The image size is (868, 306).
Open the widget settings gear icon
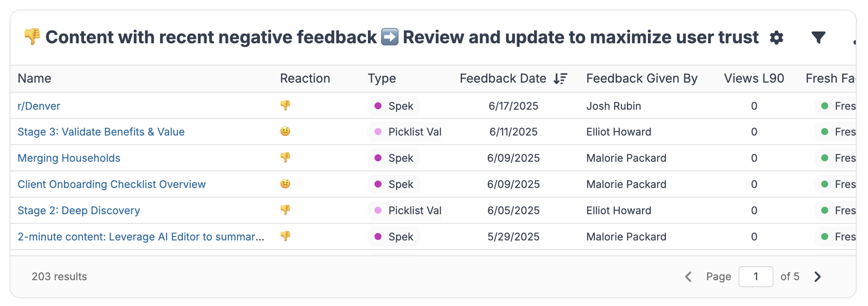coord(777,38)
